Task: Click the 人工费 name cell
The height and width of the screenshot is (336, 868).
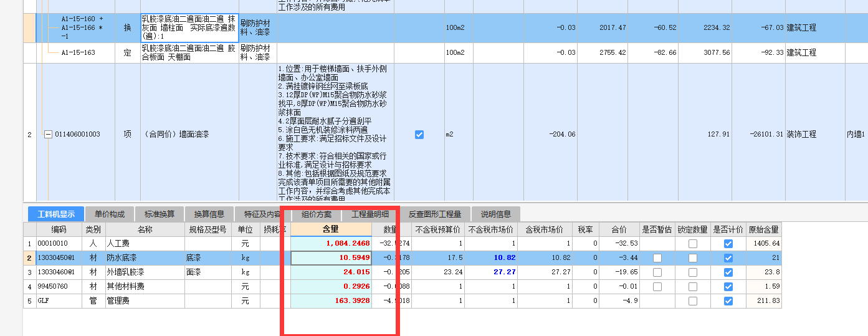Action: click(145, 243)
